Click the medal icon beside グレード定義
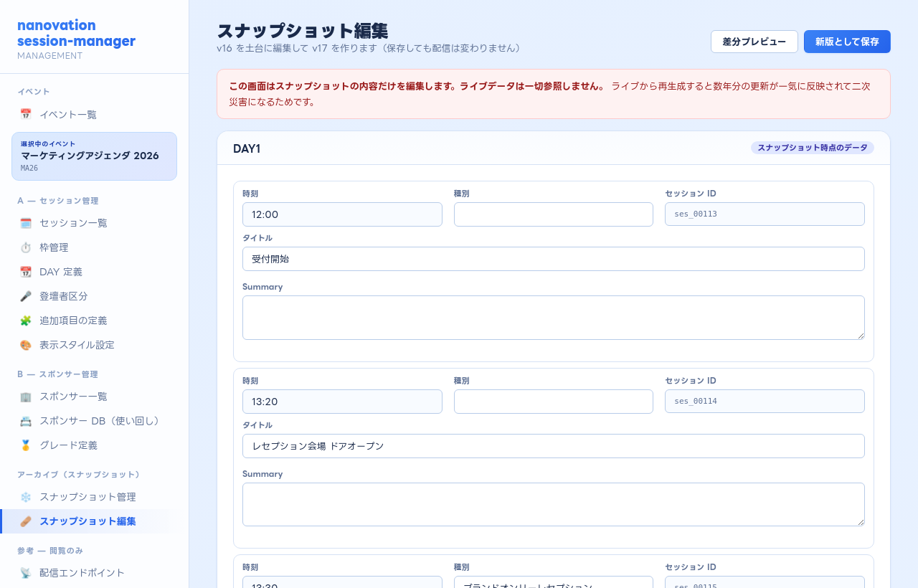The image size is (918, 588). pyautogui.click(x=26, y=445)
